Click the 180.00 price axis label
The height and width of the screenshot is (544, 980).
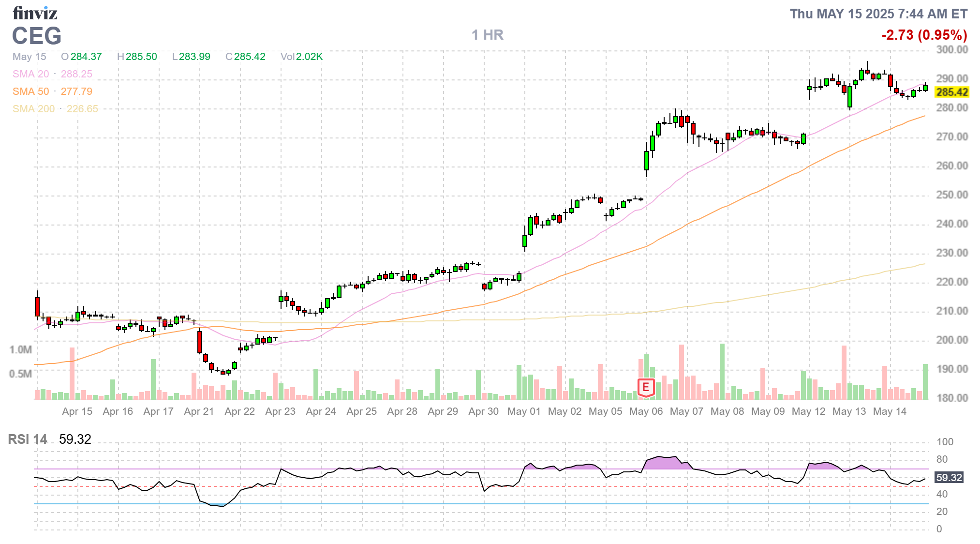click(952, 398)
